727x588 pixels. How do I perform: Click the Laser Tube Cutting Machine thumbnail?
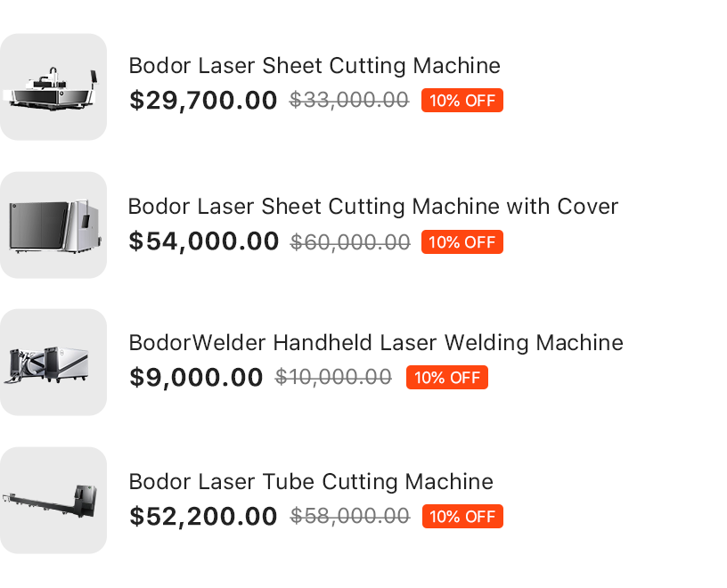(x=53, y=501)
